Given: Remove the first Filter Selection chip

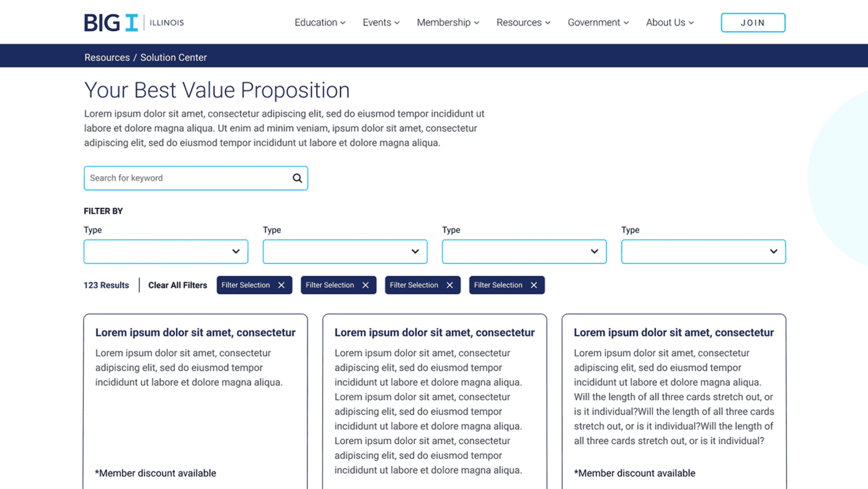Looking at the screenshot, I should [x=281, y=285].
